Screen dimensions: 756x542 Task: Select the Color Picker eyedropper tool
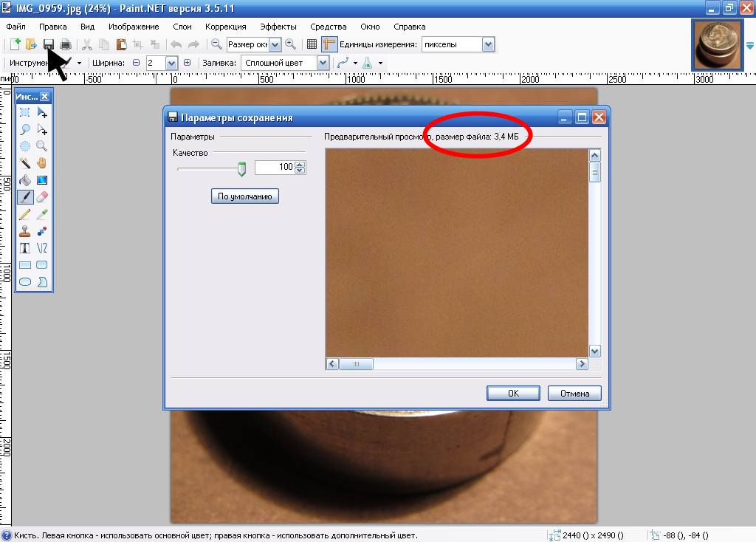click(x=42, y=214)
